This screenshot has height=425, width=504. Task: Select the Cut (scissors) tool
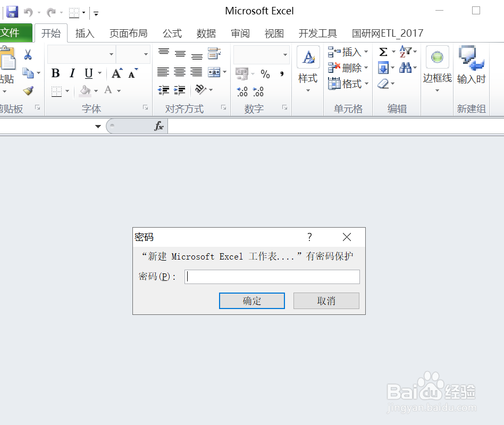(28, 54)
